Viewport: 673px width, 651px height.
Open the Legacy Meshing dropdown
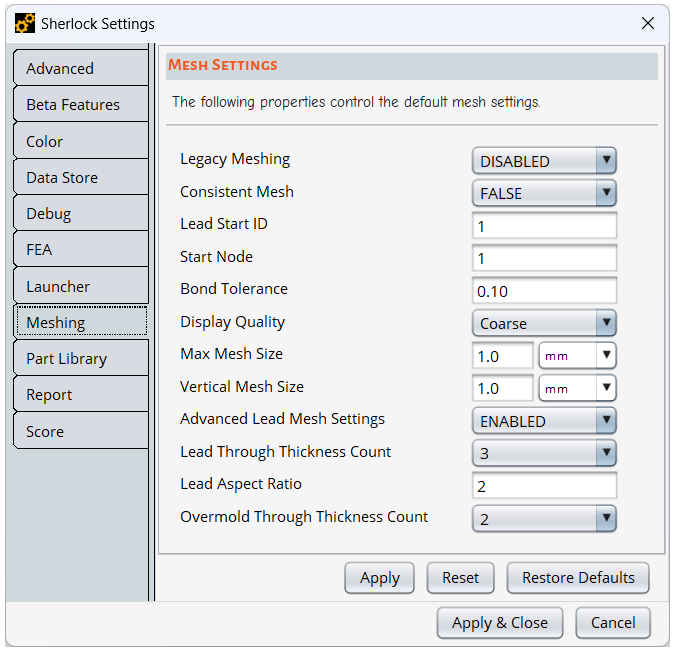tap(544, 161)
